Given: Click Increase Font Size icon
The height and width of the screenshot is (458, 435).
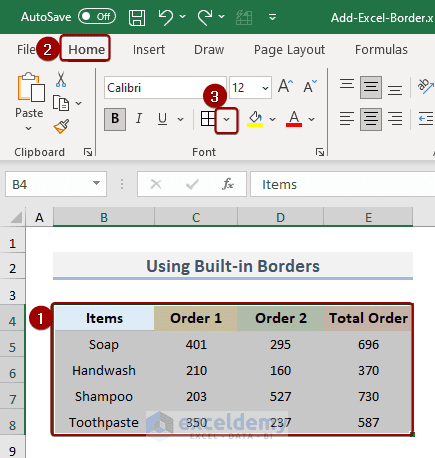Looking at the screenshot, I should 285,86.
